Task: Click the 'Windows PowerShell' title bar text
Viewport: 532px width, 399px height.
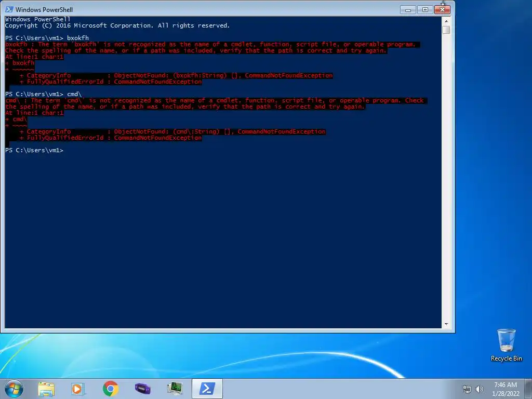Action: click(x=44, y=9)
